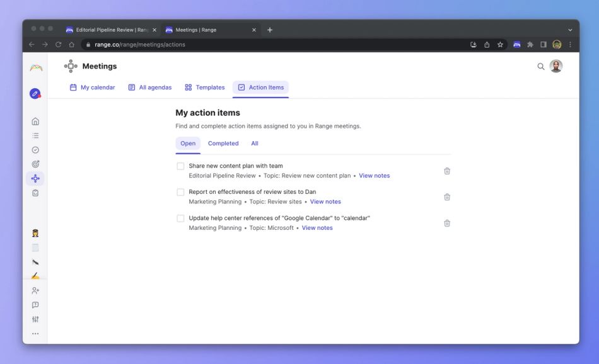Viewport: 599px width, 364px height.
Task: Open the settings sliders icon in sidebar
Action: [35, 319]
